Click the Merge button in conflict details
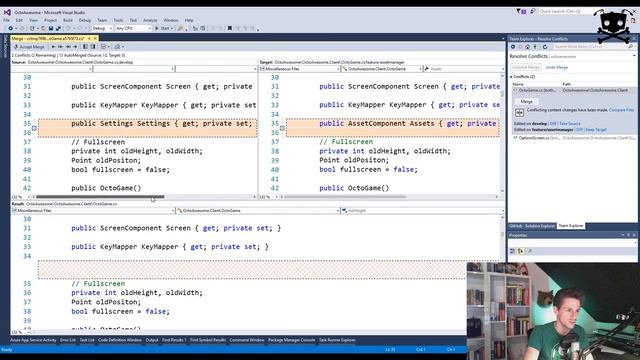The width and height of the screenshot is (640, 360). [526, 101]
